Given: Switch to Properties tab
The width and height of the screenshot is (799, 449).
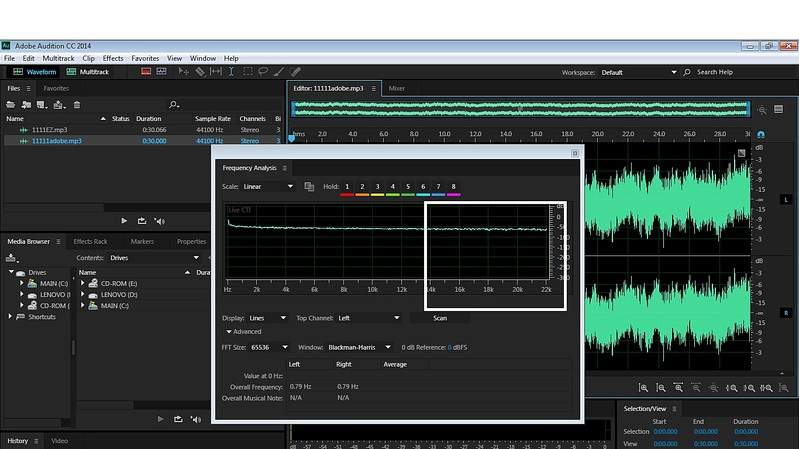Looking at the screenshot, I should [191, 242].
